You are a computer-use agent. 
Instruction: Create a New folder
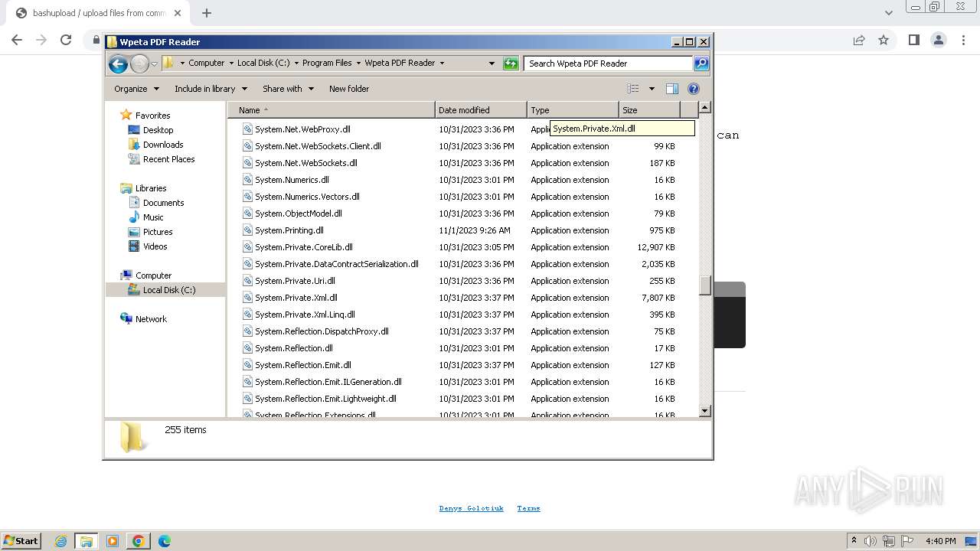click(349, 89)
